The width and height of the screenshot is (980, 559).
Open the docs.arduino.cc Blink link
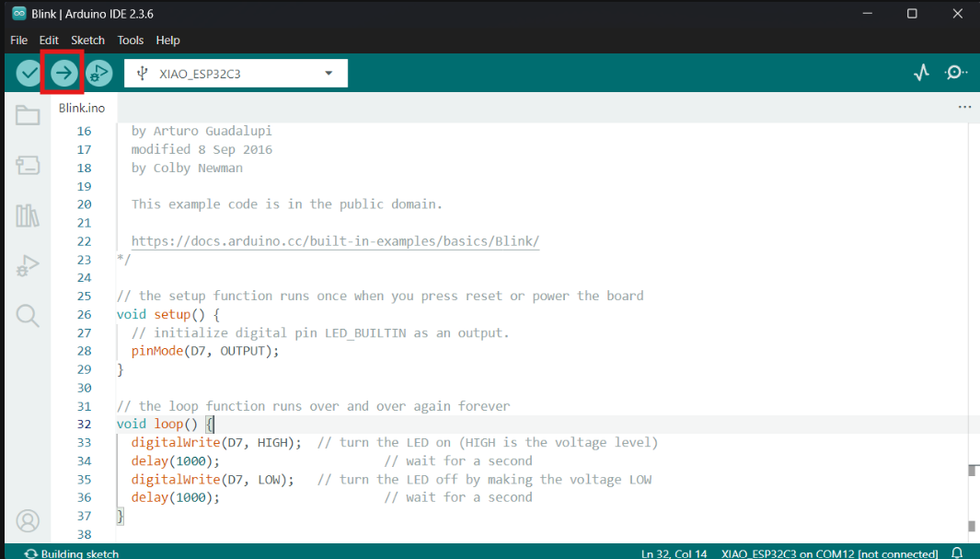click(335, 241)
